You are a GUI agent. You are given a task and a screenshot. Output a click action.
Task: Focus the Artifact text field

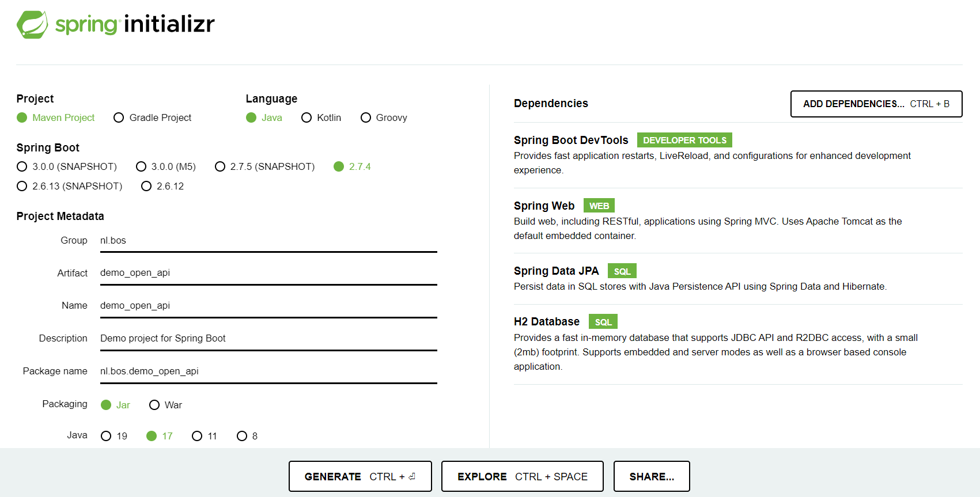click(268, 273)
